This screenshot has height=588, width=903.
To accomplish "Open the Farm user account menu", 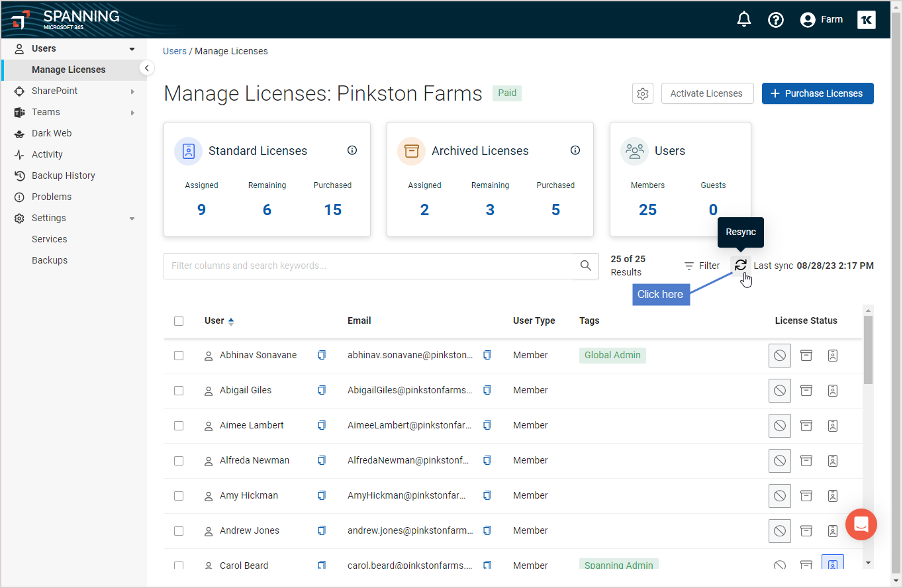I will 821,20.
